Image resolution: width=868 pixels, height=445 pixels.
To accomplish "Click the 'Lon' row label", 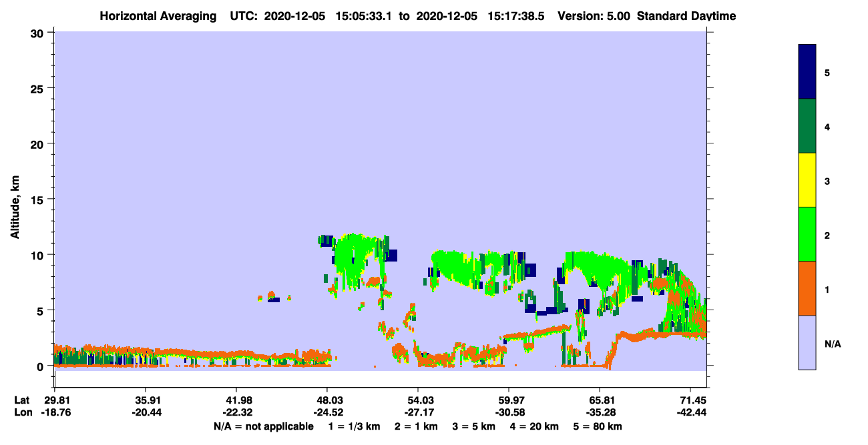I will [23, 412].
